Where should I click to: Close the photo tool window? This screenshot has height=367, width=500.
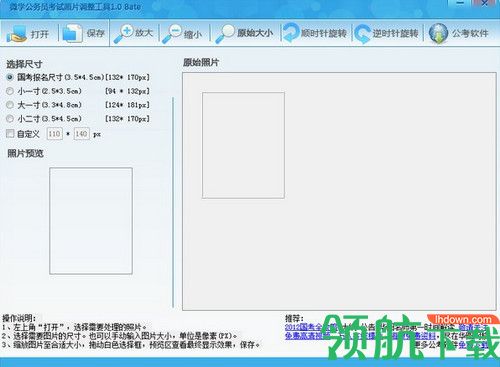point(485,3)
